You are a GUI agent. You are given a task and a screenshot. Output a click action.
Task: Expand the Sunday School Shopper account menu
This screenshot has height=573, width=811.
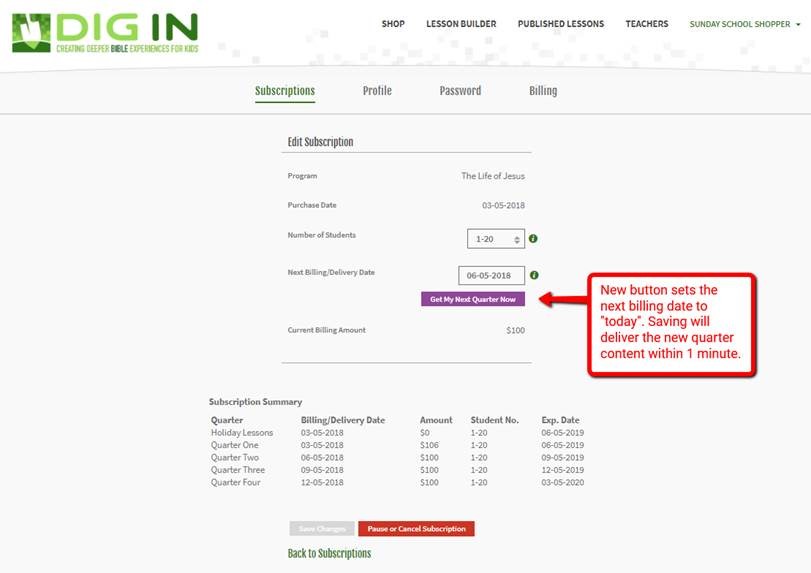pyautogui.click(x=744, y=24)
